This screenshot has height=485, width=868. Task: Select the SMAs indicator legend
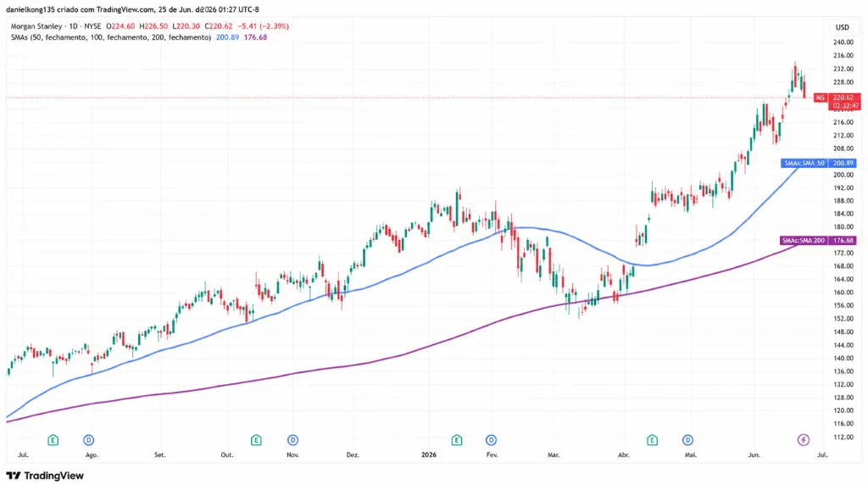pos(111,37)
